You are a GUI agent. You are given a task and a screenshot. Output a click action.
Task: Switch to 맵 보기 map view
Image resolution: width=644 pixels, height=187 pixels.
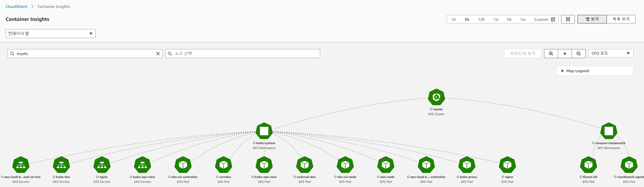click(x=592, y=19)
